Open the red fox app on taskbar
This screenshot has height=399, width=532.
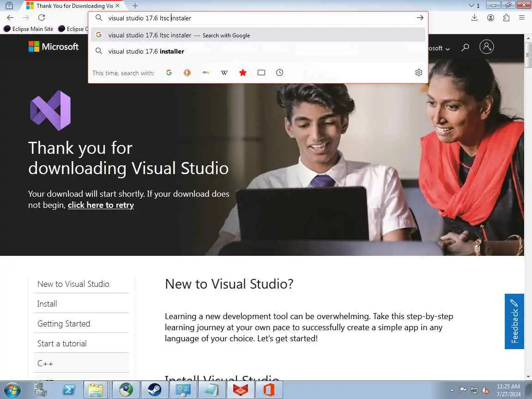240,390
